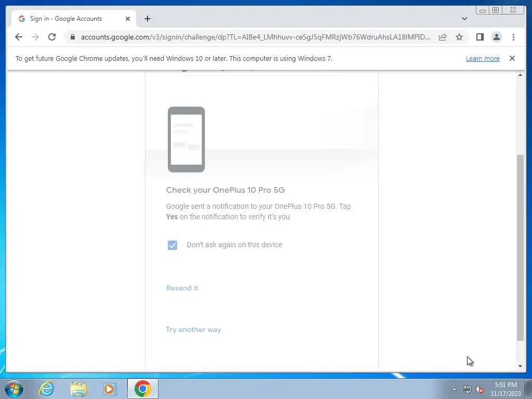Click the Chrome taskbar icon
This screenshot has width=532, height=399.
pyautogui.click(x=143, y=389)
